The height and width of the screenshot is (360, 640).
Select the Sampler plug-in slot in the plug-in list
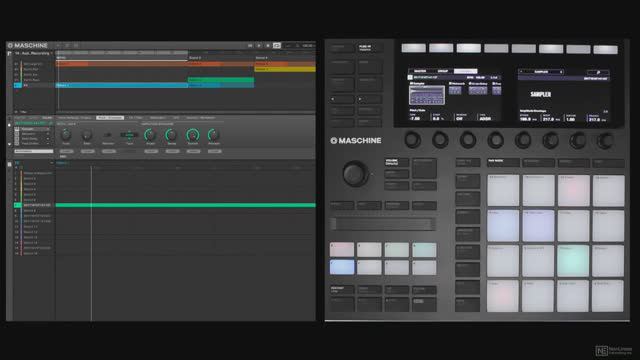pos(32,129)
